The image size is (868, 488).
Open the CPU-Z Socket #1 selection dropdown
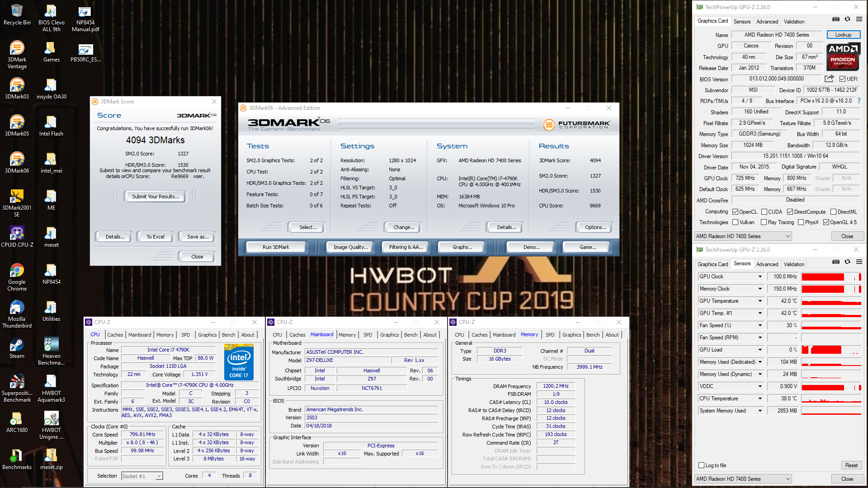pos(142,476)
